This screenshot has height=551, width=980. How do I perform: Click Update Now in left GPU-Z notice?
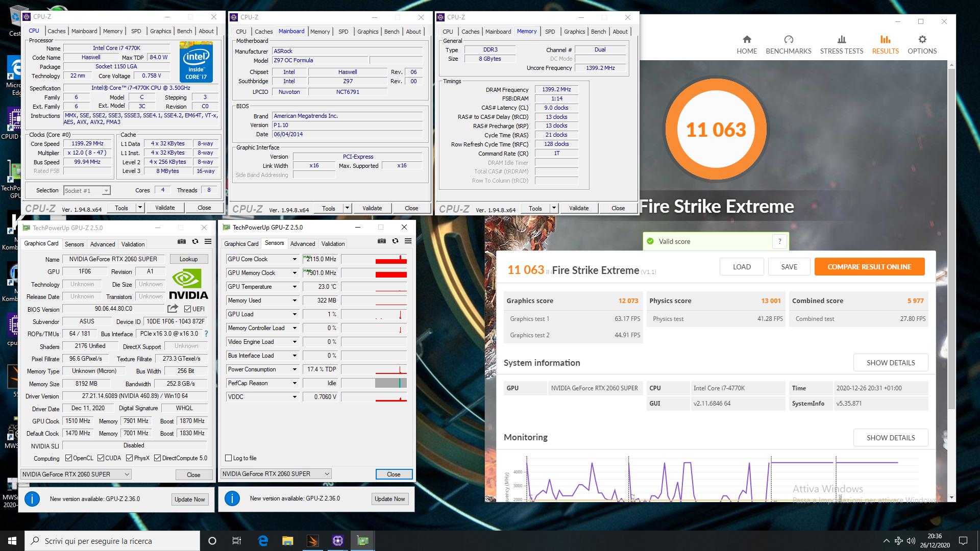(x=189, y=499)
